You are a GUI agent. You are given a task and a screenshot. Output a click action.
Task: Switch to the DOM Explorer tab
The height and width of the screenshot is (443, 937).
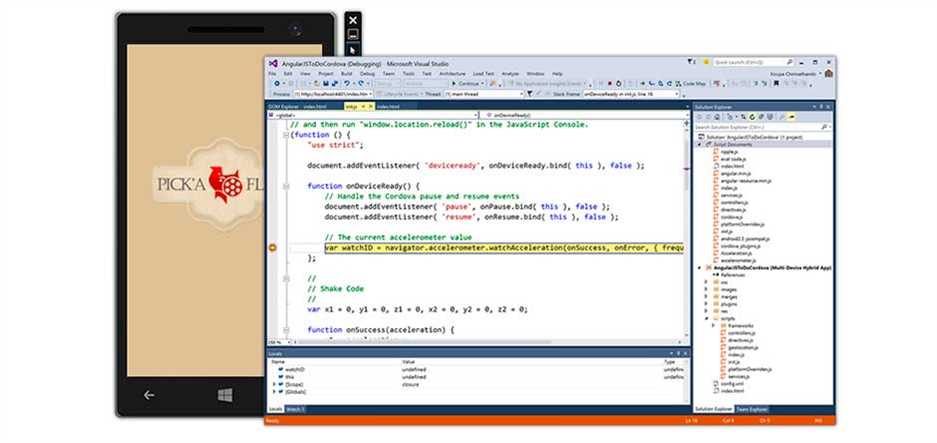click(x=283, y=106)
